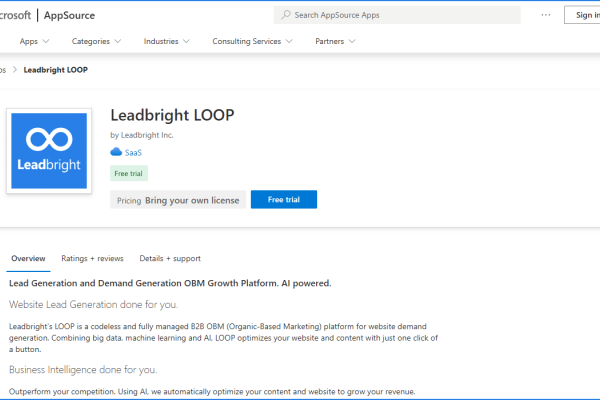
Task: Open the Details + support tab
Action: coord(170,258)
